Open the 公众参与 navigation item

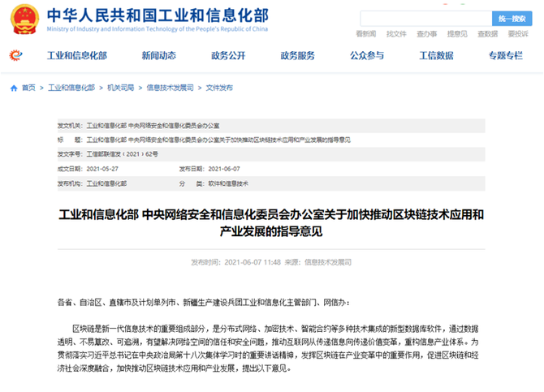tap(366, 56)
